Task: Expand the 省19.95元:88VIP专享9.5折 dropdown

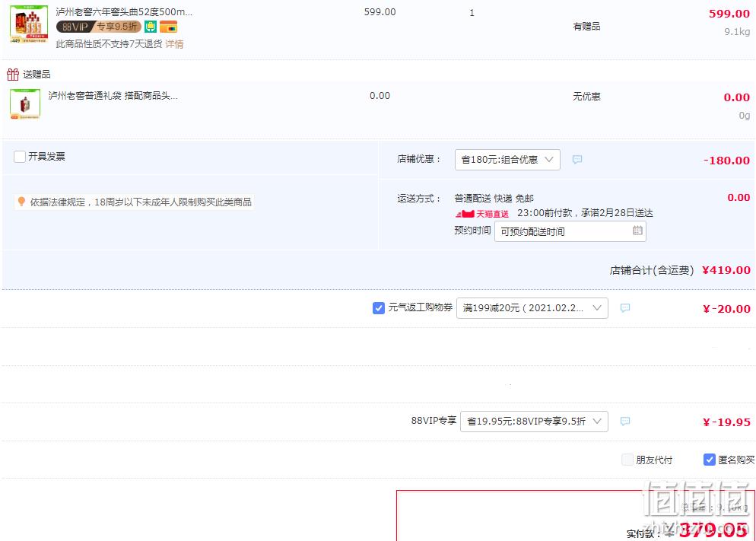Action: [534, 422]
